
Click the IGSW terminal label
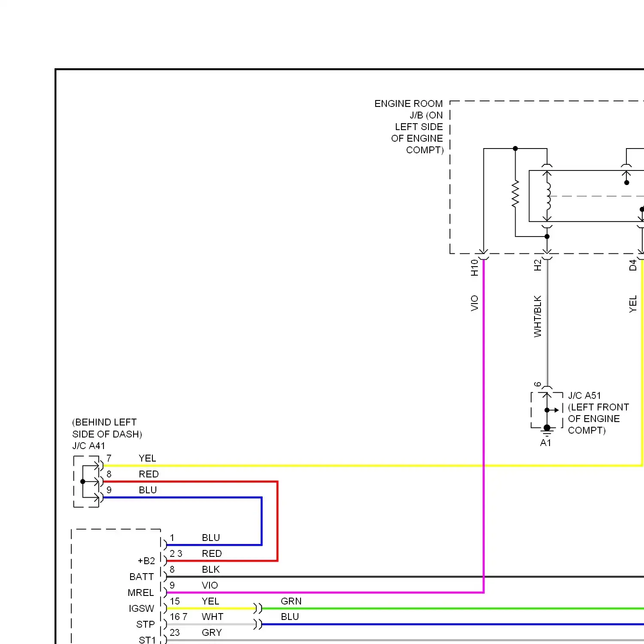[x=141, y=608]
